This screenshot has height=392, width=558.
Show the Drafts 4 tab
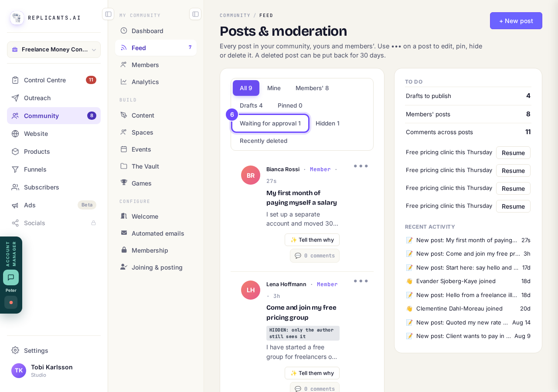[x=251, y=105]
